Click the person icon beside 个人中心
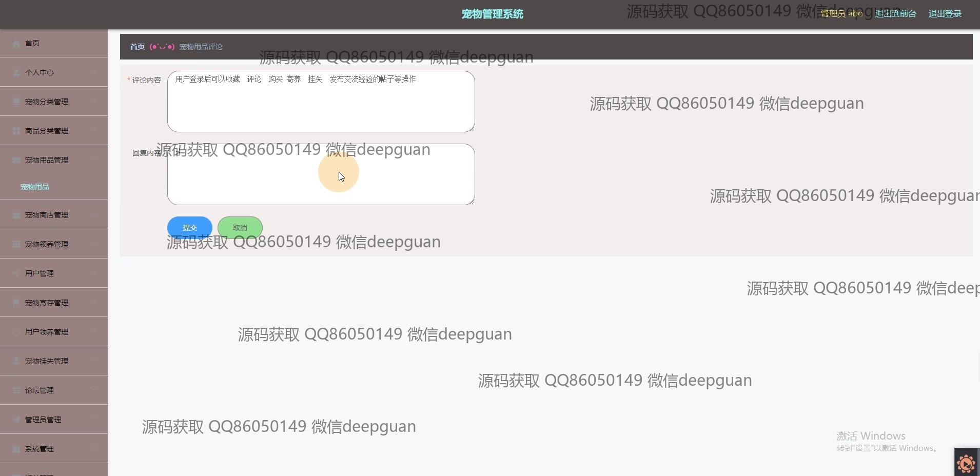This screenshot has width=980, height=476. (16, 73)
